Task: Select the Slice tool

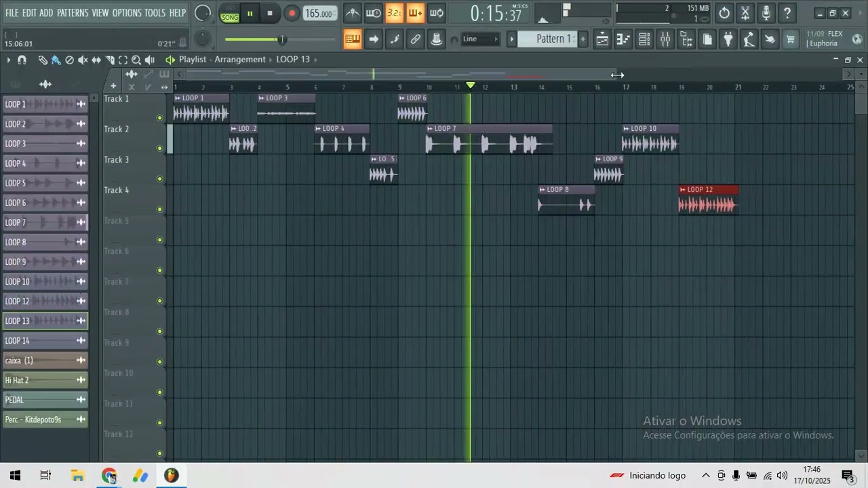Action: point(110,60)
